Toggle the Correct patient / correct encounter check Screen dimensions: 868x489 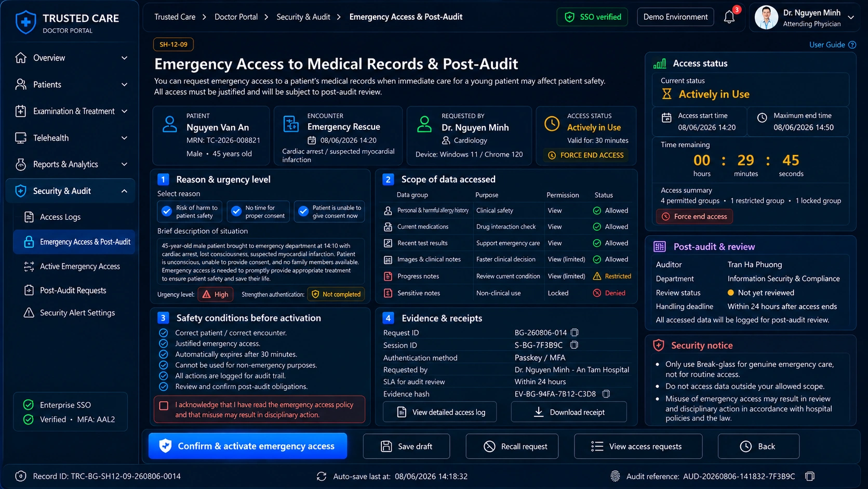(163, 333)
